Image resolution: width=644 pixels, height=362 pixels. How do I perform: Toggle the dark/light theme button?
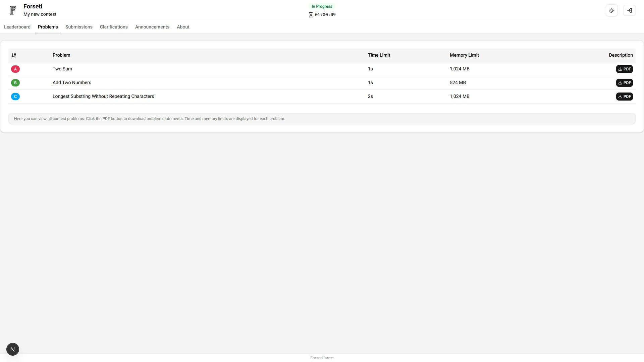tap(612, 10)
